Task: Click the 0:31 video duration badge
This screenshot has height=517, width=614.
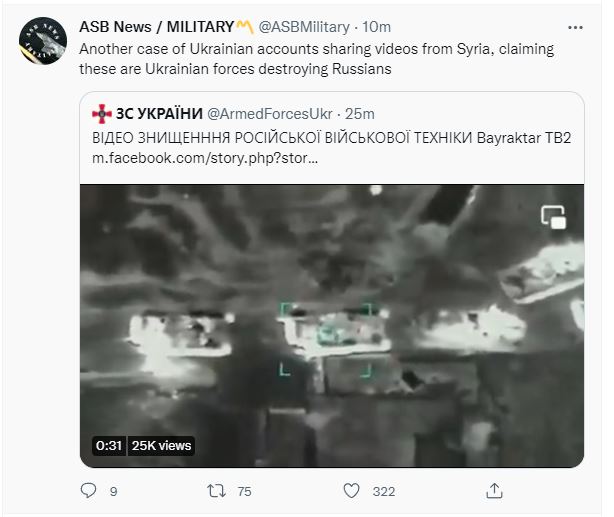Action: (x=108, y=445)
